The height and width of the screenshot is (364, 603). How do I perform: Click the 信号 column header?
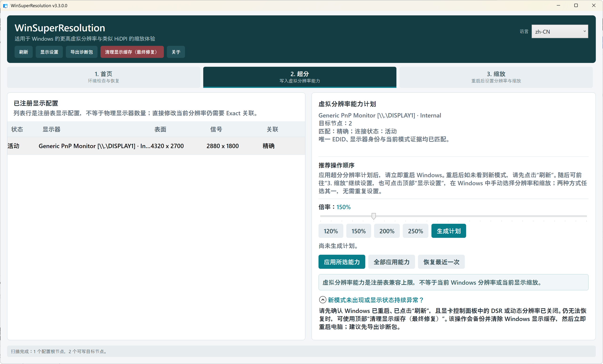216,129
